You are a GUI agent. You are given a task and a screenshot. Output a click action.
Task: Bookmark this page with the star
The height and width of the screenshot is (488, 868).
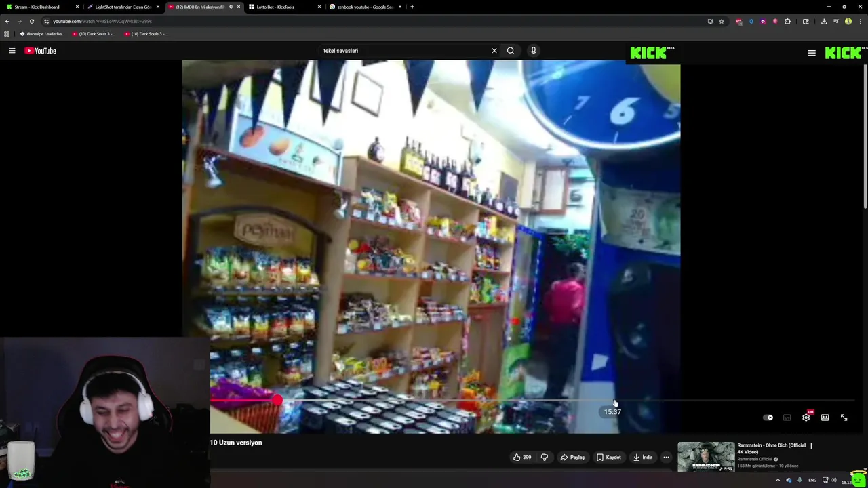(x=722, y=21)
